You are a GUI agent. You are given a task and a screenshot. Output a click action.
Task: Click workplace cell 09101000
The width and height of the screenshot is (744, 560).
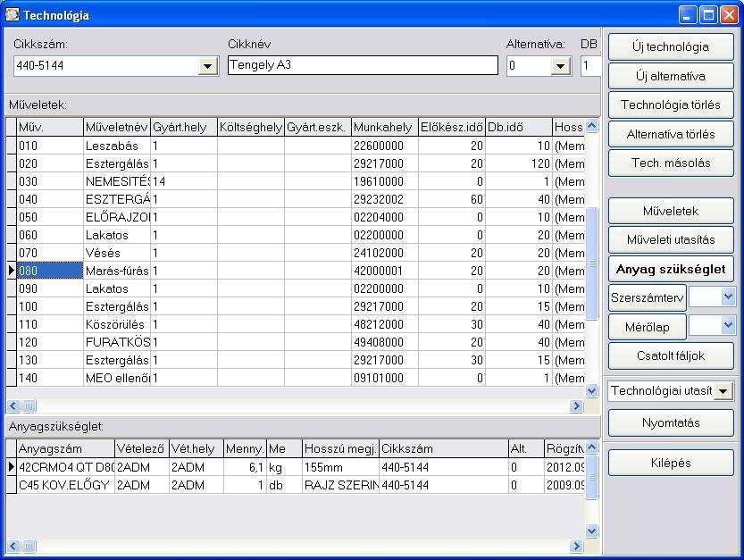click(385, 378)
